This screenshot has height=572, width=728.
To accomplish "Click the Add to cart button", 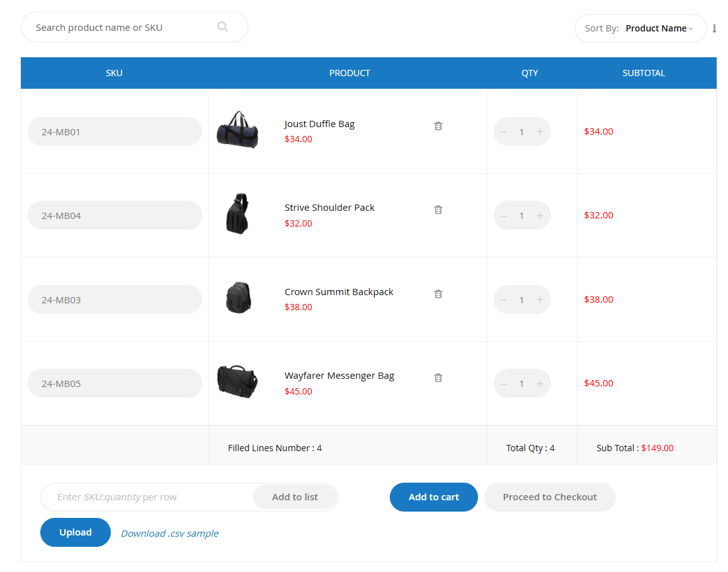I will coord(434,497).
